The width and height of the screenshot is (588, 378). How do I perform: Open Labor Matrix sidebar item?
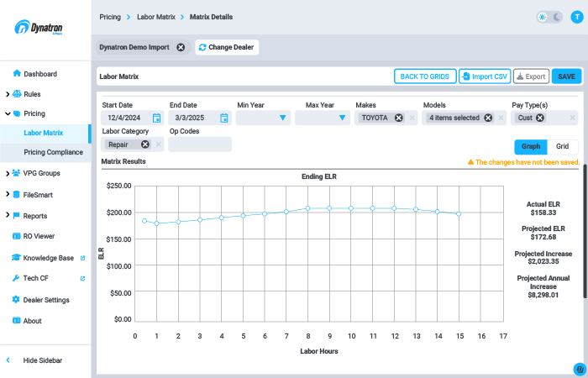45,133
